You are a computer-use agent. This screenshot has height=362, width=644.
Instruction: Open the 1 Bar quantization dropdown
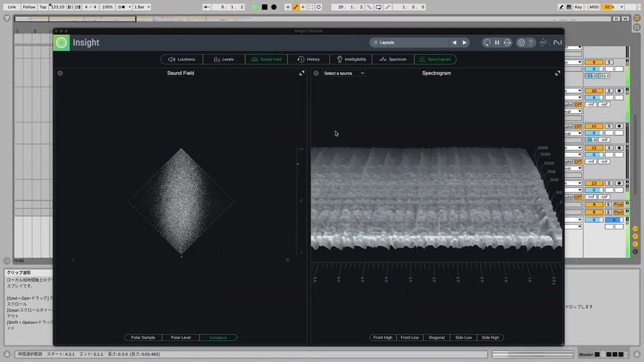coord(142,7)
